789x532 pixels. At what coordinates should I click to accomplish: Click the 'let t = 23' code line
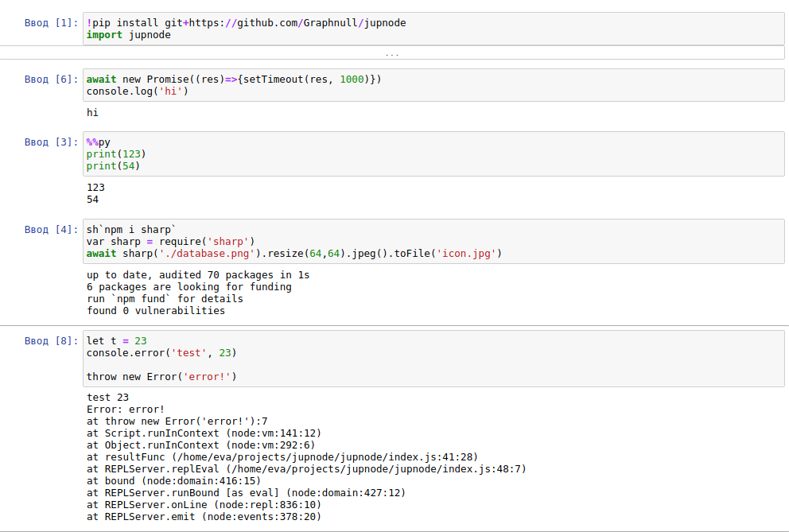(x=116, y=341)
